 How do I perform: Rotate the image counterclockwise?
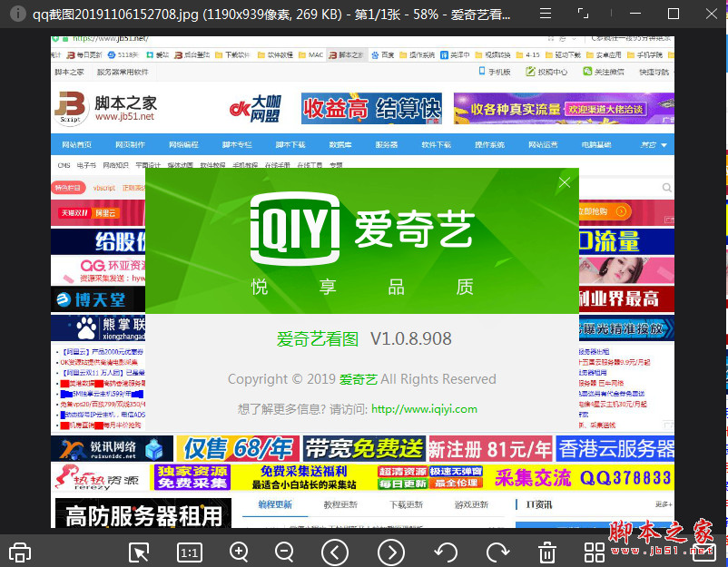pyautogui.click(x=446, y=552)
